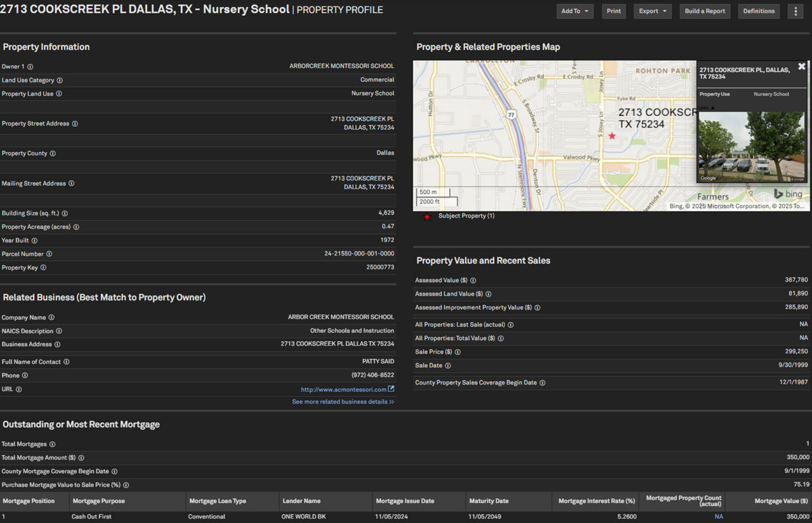Click Build a Report

point(704,11)
